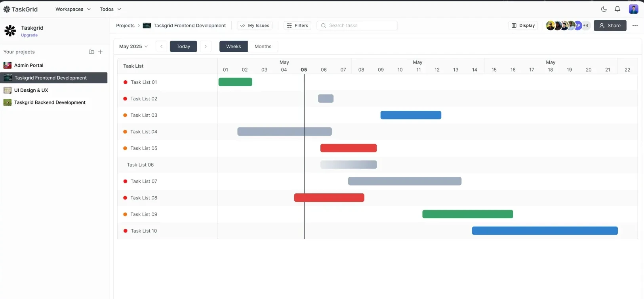Open Todos dropdown menu
This screenshot has width=644, height=299.
111,9
